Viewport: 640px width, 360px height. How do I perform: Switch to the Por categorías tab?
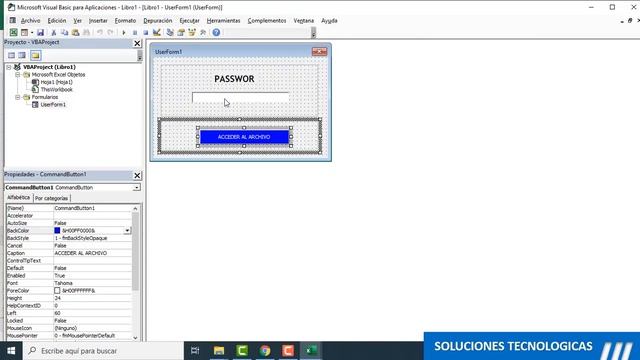[x=51, y=198]
